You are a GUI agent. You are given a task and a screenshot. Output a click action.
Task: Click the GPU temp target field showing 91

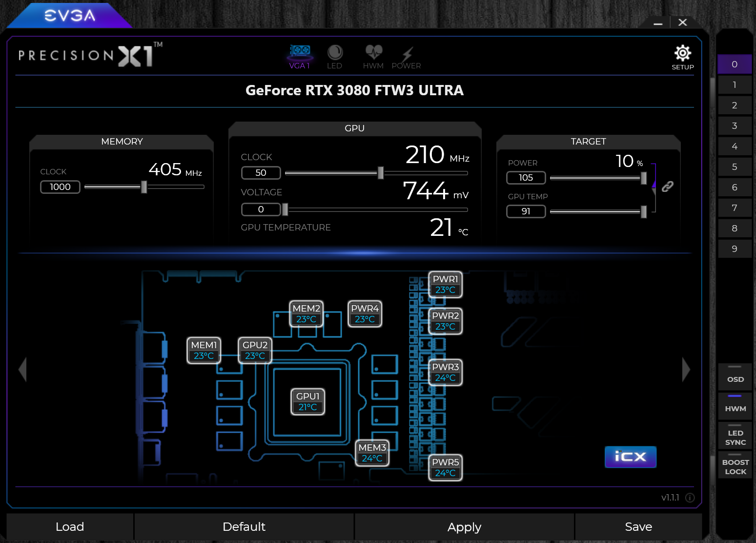pos(526,211)
